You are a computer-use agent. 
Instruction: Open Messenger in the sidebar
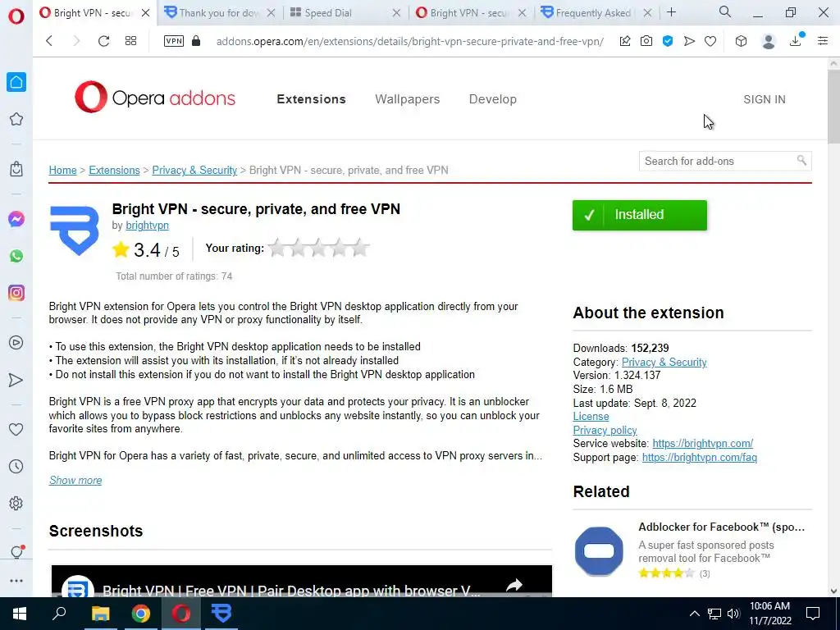tap(16, 219)
